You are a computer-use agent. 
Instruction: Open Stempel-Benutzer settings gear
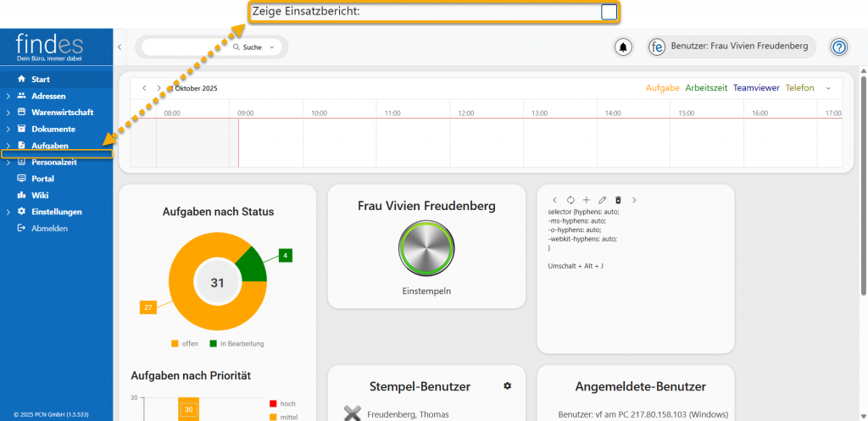point(507,386)
